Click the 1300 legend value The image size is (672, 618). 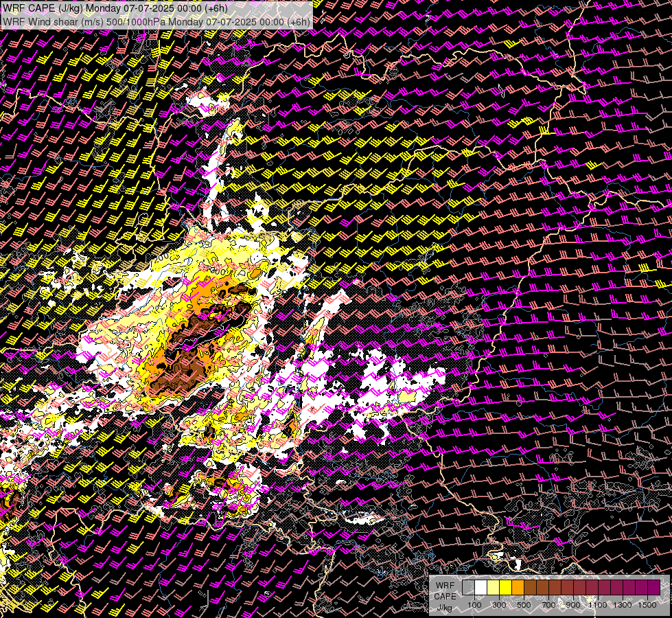pos(623,605)
